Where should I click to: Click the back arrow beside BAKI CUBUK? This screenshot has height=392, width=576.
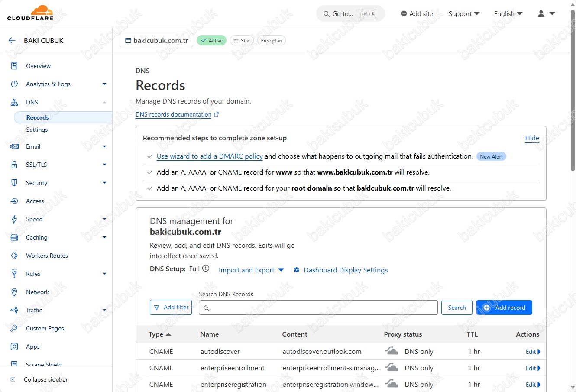click(x=12, y=40)
